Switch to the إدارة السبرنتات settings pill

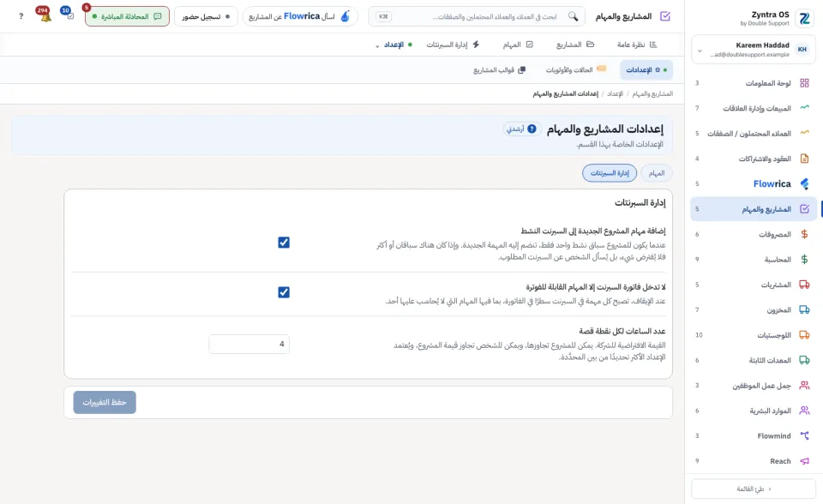click(610, 173)
